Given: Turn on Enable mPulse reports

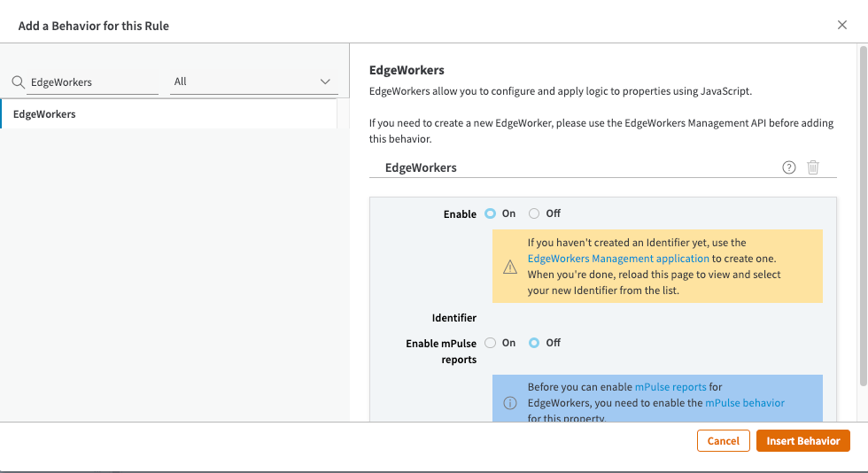Looking at the screenshot, I should (491, 343).
